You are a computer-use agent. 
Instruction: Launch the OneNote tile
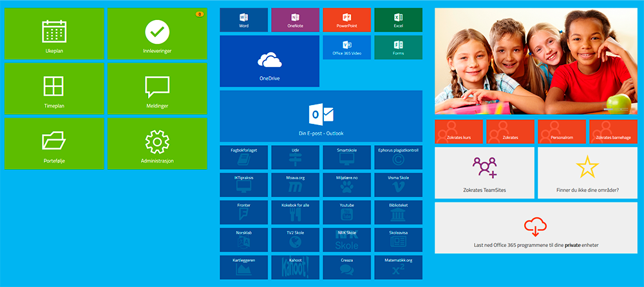[296, 20]
